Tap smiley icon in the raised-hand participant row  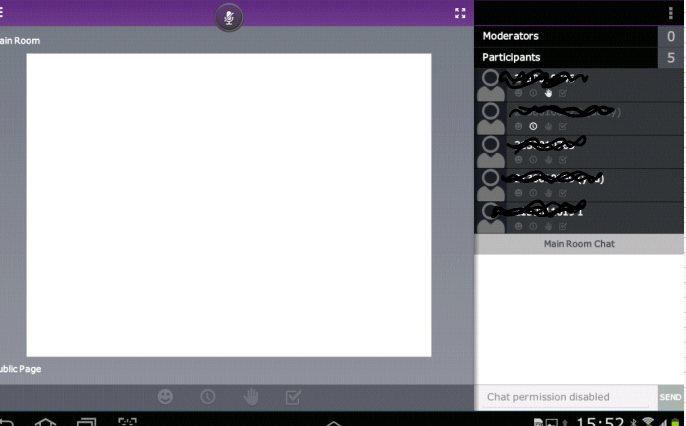point(518,93)
